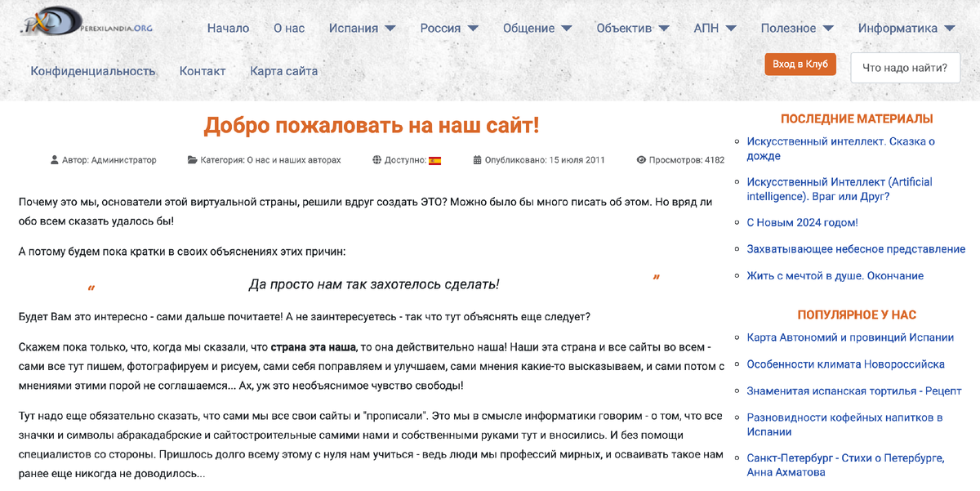The width and height of the screenshot is (980, 491).
Task: Click the eye icon beside Просмотров
Action: [x=641, y=160]
